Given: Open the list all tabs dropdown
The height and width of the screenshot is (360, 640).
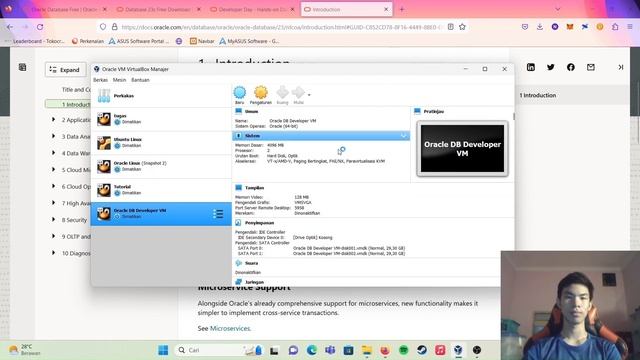Looking at the screenshot, I should click(558, 9).
